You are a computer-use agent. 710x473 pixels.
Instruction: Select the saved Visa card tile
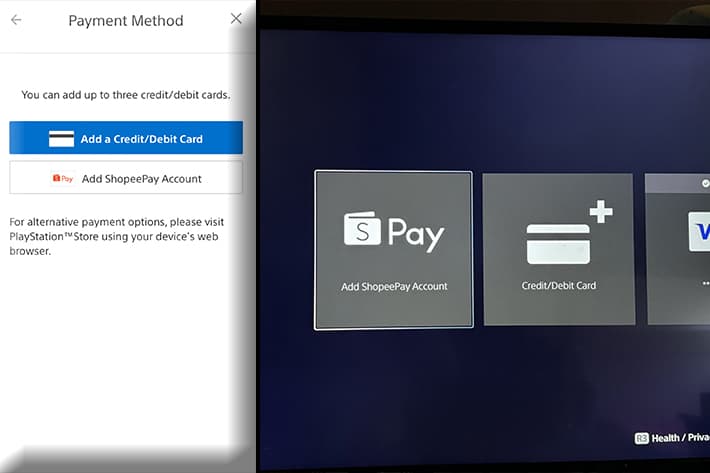click(x=678, y=249)
